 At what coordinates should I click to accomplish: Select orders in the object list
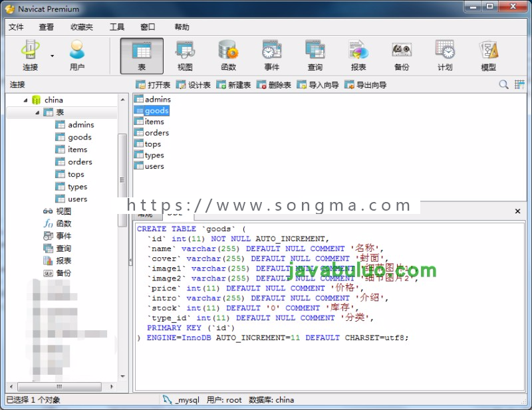152,133
